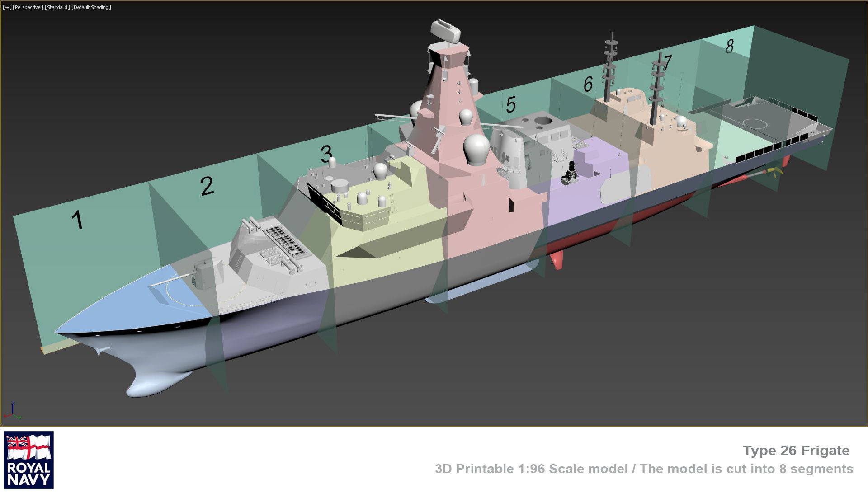Open the [Perspective] viewport view menu
This screenshot has height=493, width=868.
click(28, 7)
